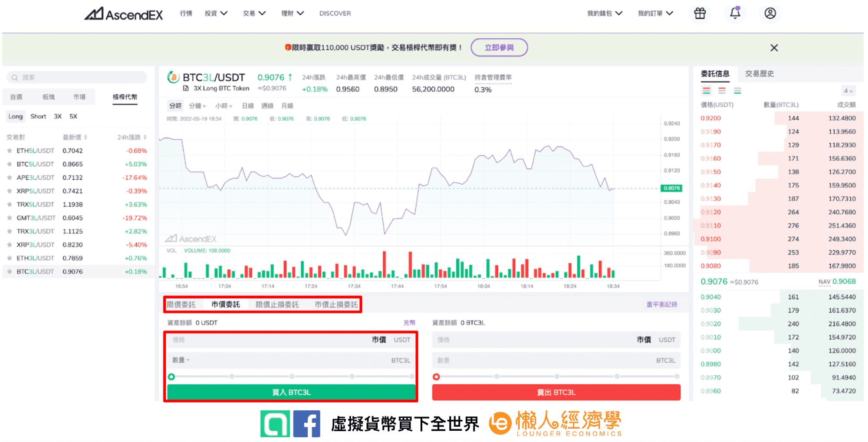Favorite the XRP5L/USDT pair star

tap(9, 191)
